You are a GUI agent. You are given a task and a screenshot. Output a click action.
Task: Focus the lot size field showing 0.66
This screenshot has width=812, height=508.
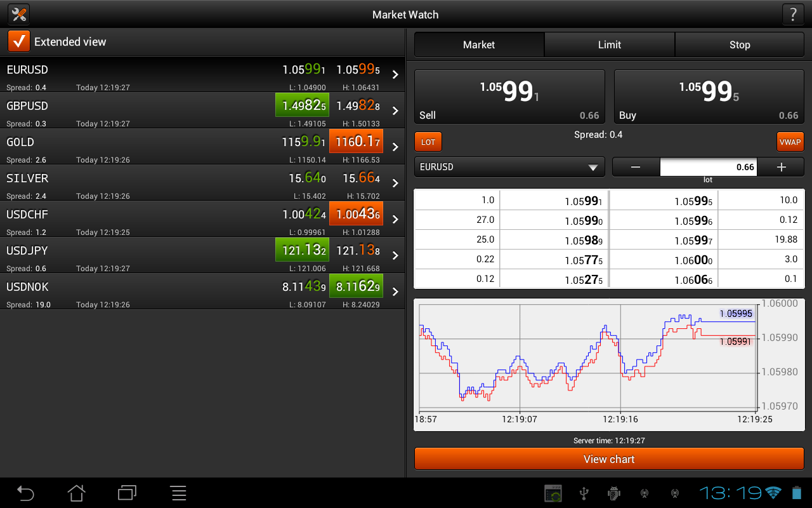coord(709,167)
